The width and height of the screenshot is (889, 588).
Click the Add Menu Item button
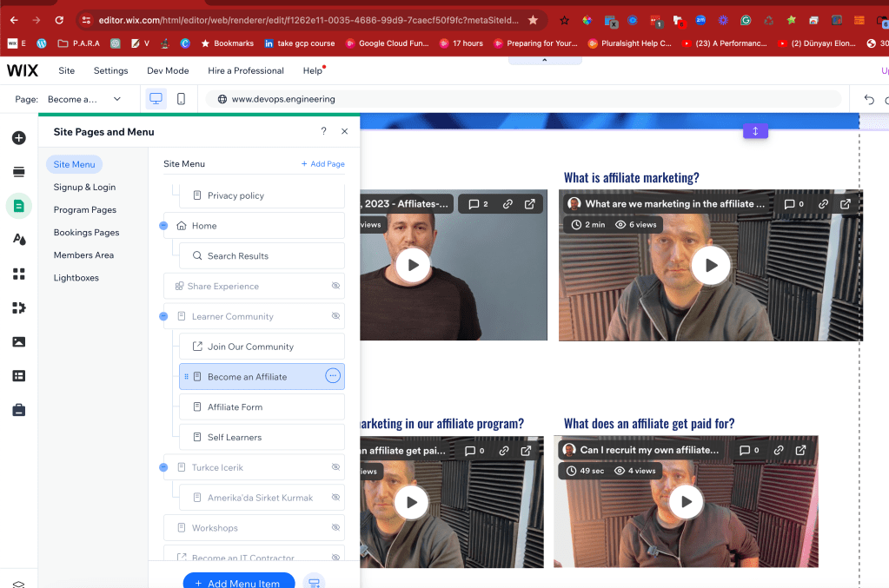(239, 582)
